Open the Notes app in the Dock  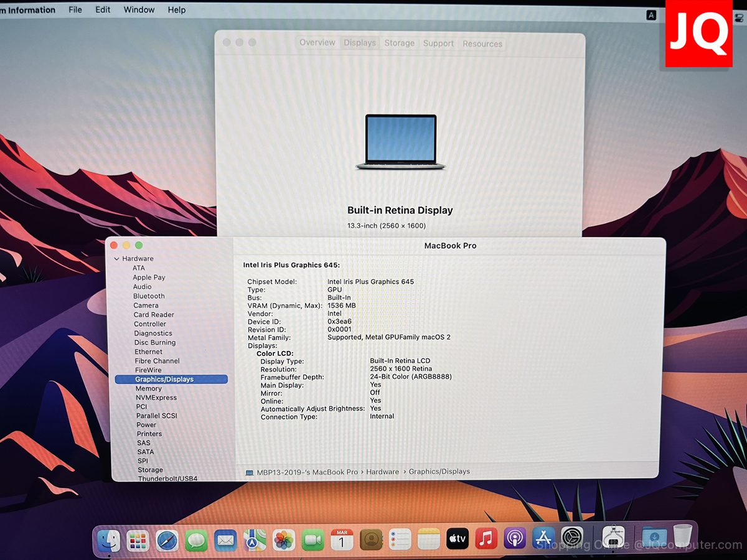coord(429,540)
